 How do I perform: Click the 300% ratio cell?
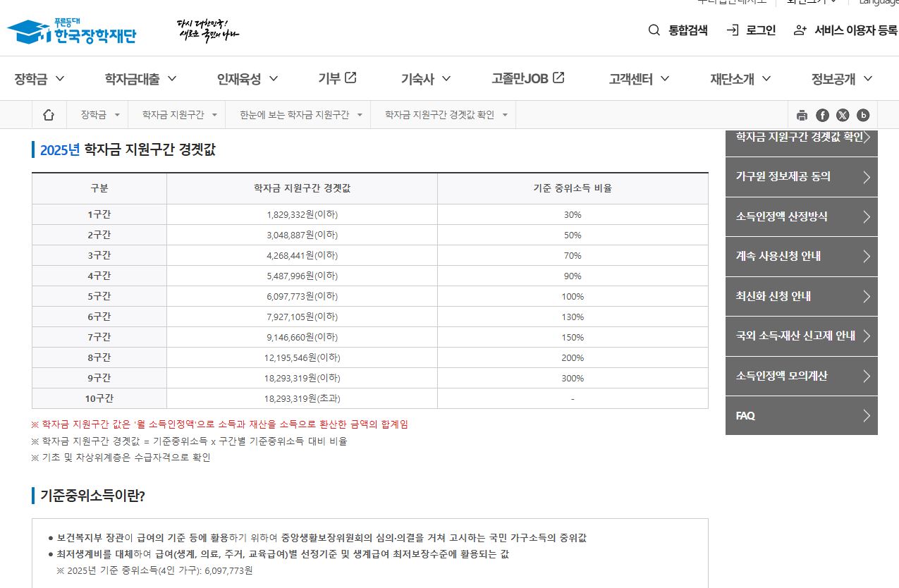573,378
